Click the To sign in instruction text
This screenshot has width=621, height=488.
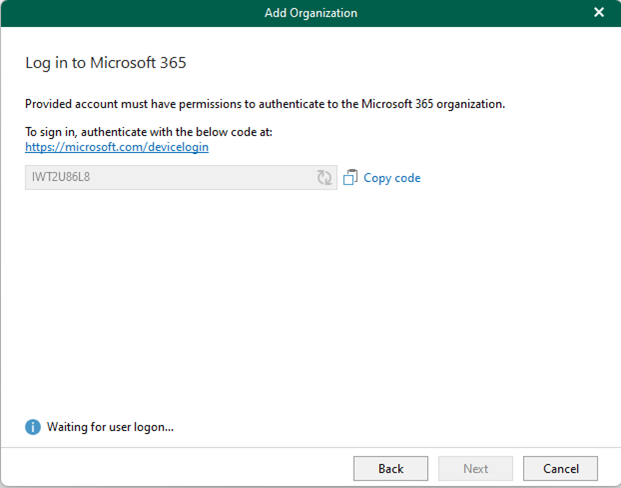point(149,132)
